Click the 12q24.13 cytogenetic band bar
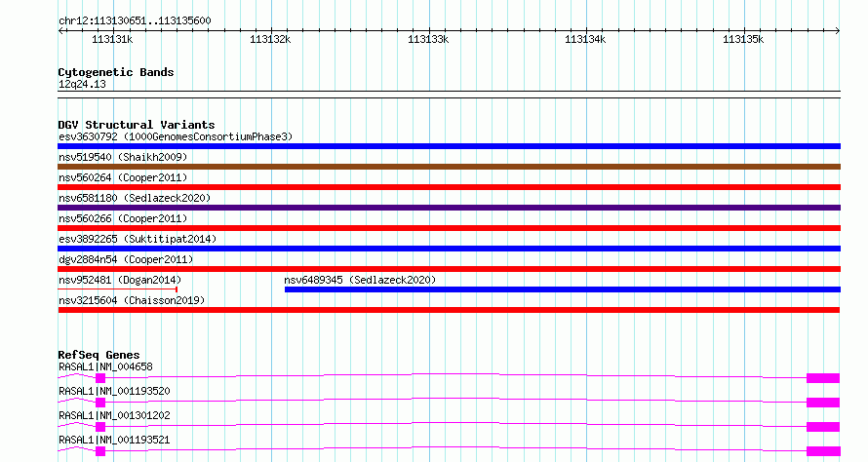This screenshot has width=868, height=462. point(449,95)
